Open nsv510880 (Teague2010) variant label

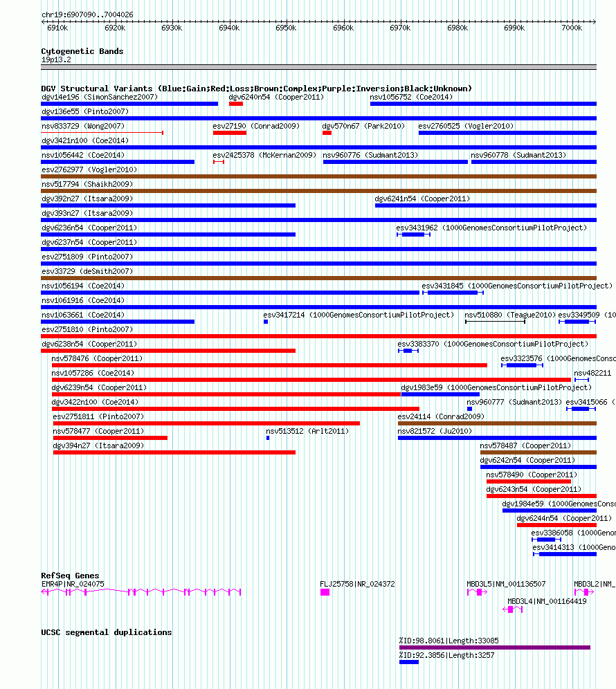(x=510, y=315)
